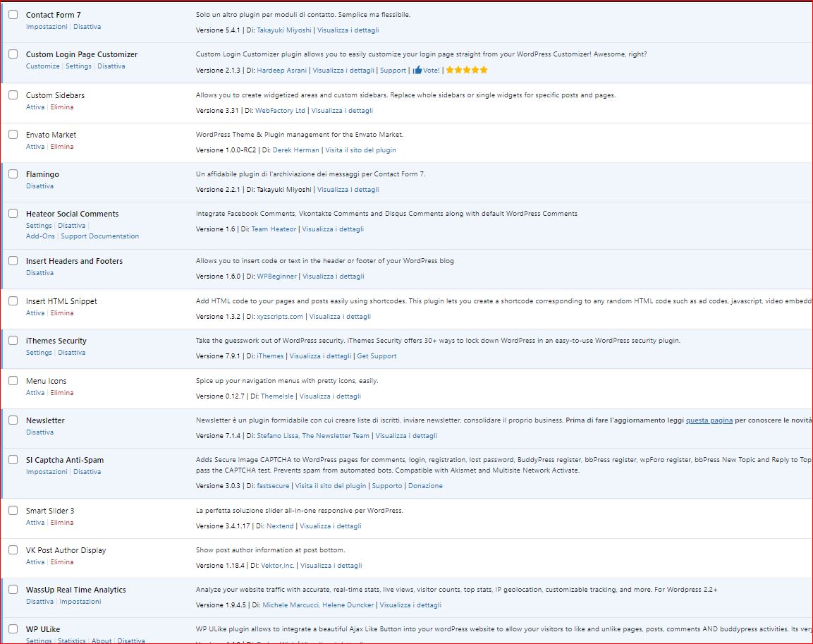Click Elimina under Menu Icons
This screenshot has height=644, width=813.
62,392
